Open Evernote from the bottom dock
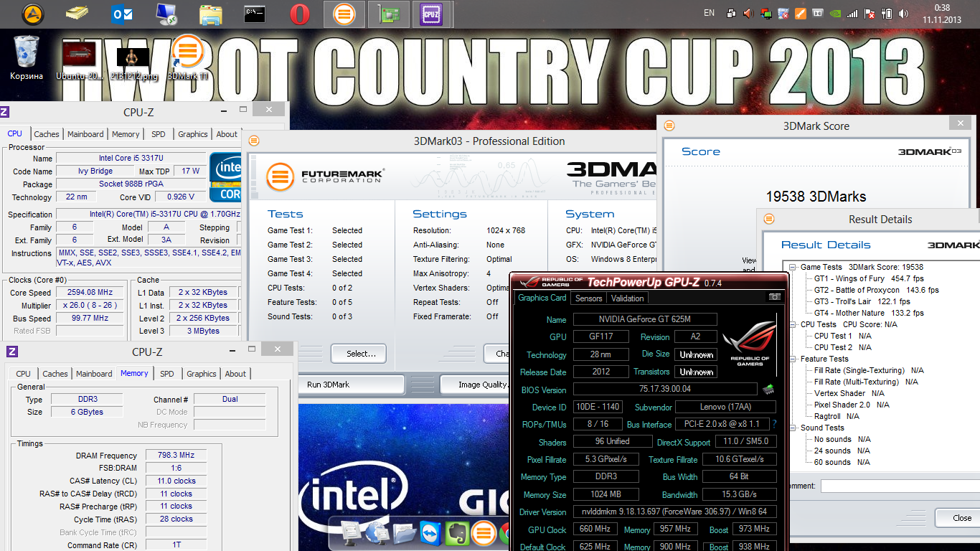The height and width of the screenshot is (551, 980). [x=457, y=532]
